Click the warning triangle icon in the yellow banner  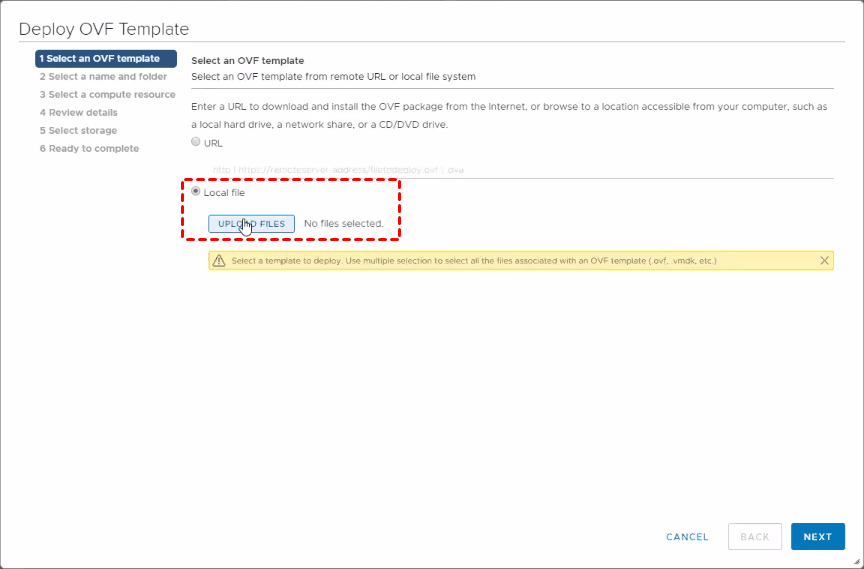[219, 261]
